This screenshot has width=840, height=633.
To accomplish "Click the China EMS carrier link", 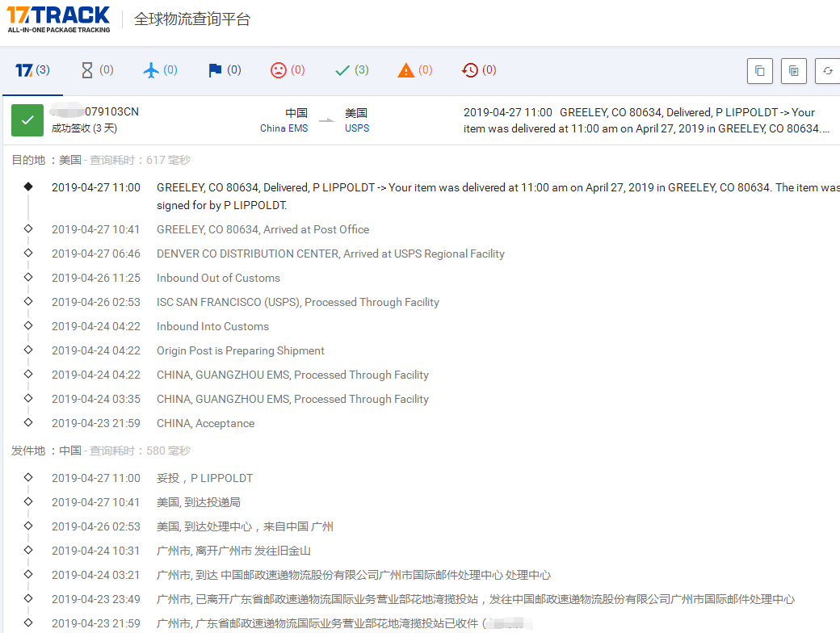I will [283, 128].
